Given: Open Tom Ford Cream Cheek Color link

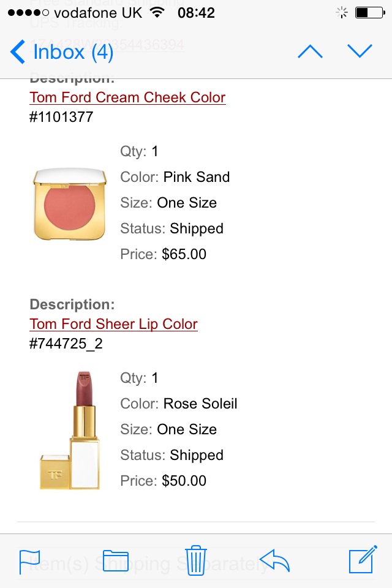Looking at the screenshot, I should (127, 97).
